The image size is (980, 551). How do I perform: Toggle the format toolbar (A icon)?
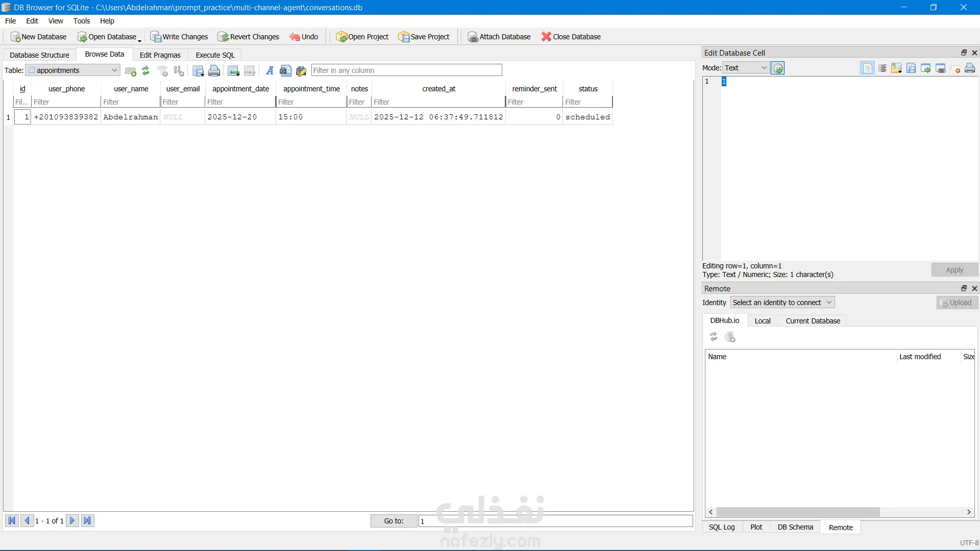tap(269, 71)
